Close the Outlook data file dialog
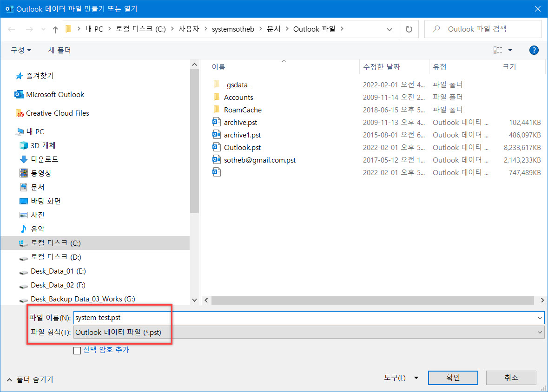 537,9
